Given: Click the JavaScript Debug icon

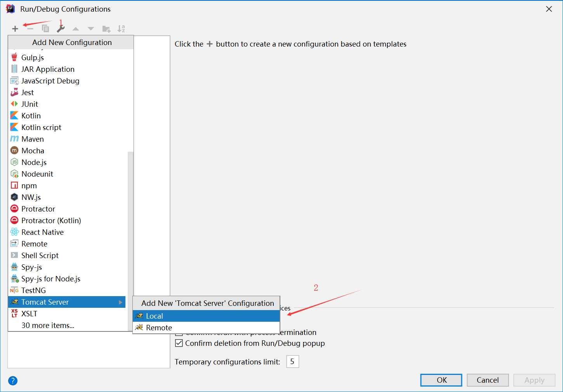Looking at the screenshot, I should click(14, 81).
